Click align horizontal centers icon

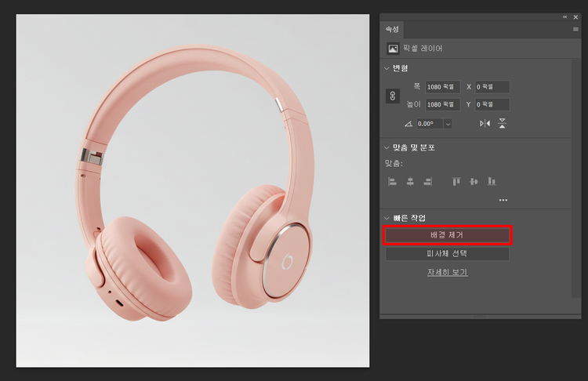click(410, 182)
